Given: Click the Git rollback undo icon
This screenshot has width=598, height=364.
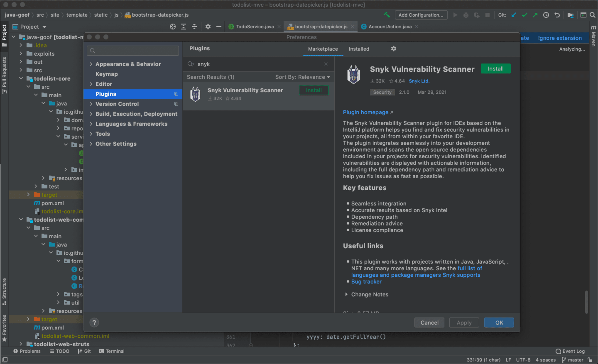Looking at the screenshot, I should click(x=557, y=15).
